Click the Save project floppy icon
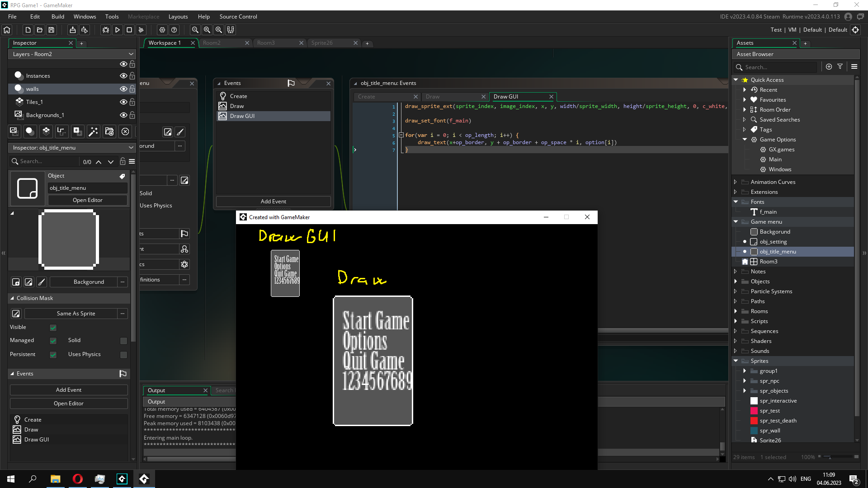868x488 pixels. click(x=52, y=30)
